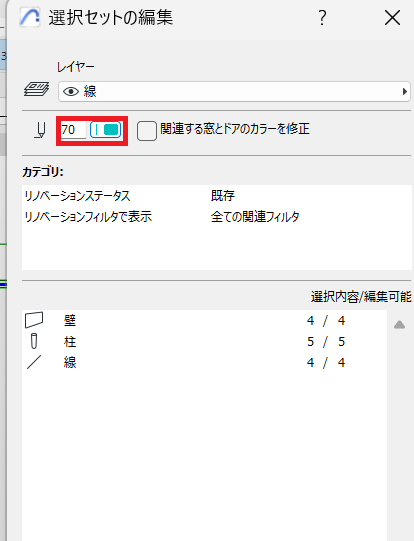Click the 既存 renovation status value

coord(223,196)
